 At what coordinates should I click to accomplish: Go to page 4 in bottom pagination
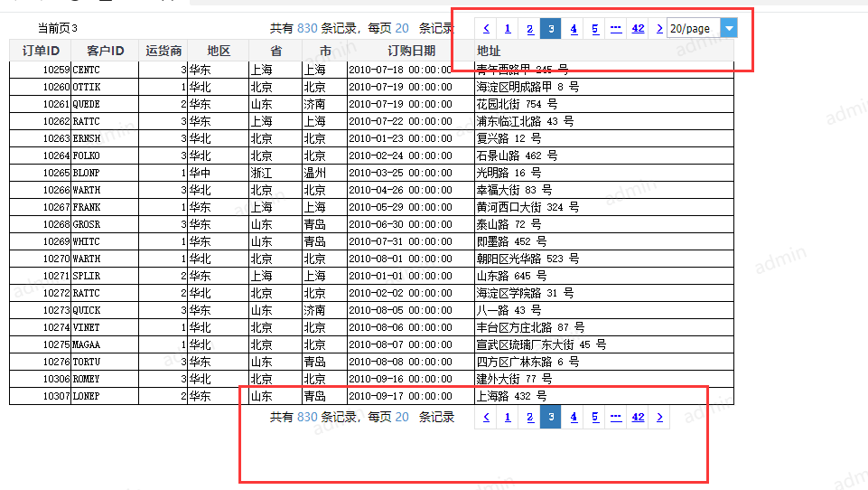[574, 417]
